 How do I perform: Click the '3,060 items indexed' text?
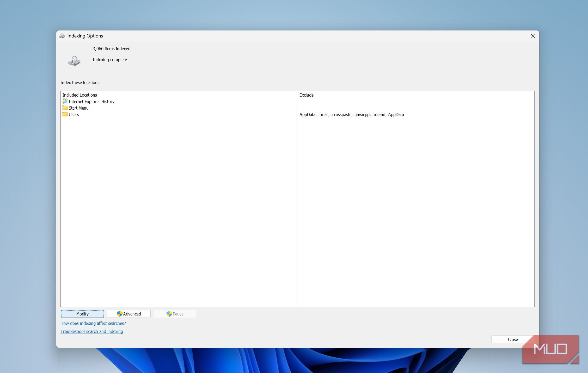point(111,49)
